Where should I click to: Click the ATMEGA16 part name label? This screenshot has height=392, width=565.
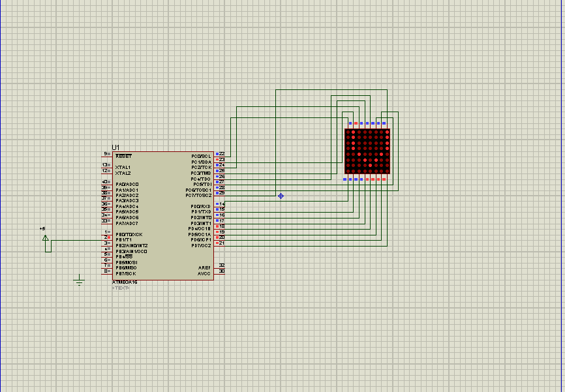(125, 282)
